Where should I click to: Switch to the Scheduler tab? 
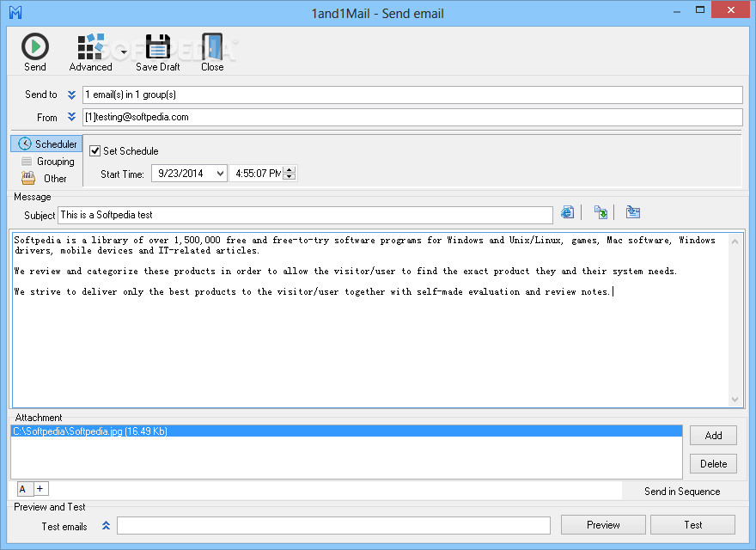pos(46,144)
